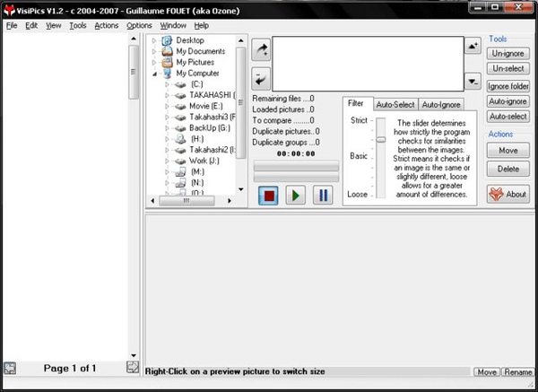This screenshot has width=538, height=392.
Task: Click the Un-select button
Action: pyautogui.click(x=508, y=69)
